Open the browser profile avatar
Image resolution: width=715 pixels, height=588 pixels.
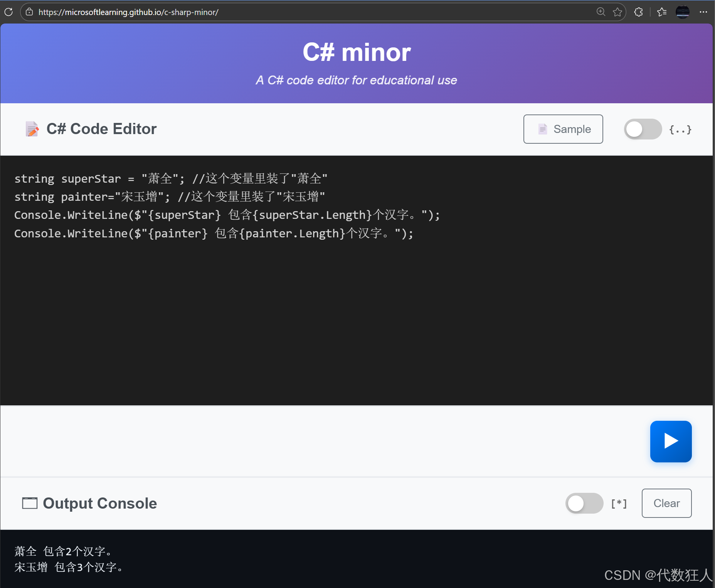(x=683, y=12)
